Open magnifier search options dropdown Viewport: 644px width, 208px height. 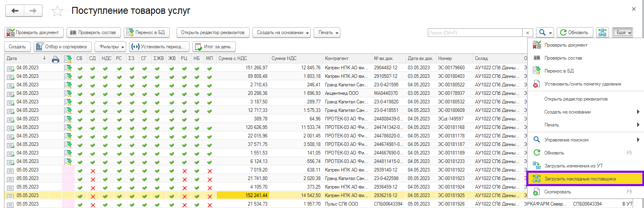pos(545,32)
